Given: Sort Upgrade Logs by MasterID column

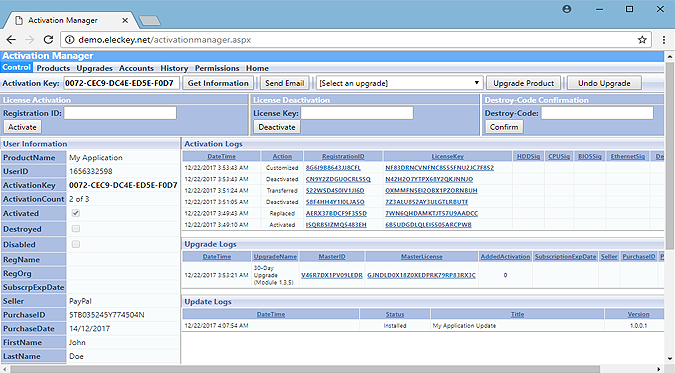Looking at the screenshot, I should (332, 257).
